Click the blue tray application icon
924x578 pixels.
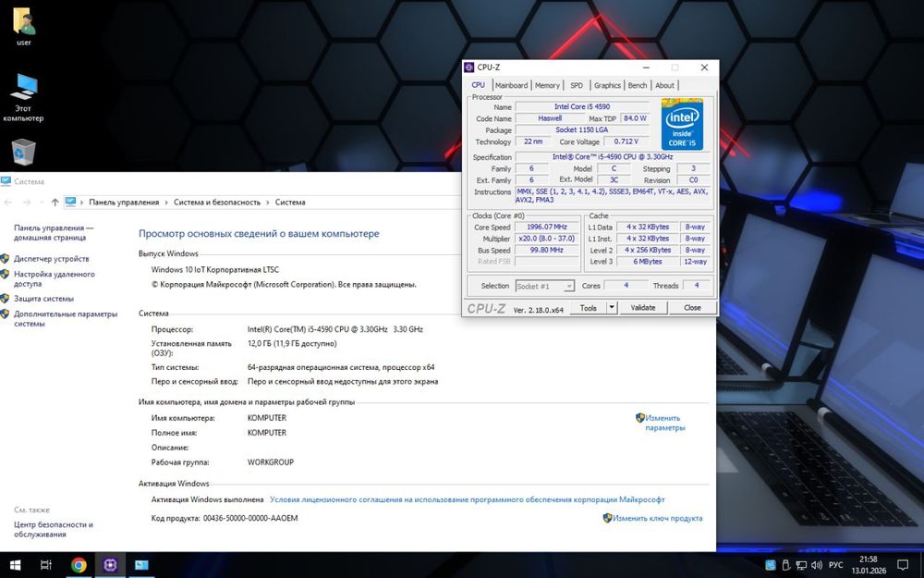coord(770,565)
